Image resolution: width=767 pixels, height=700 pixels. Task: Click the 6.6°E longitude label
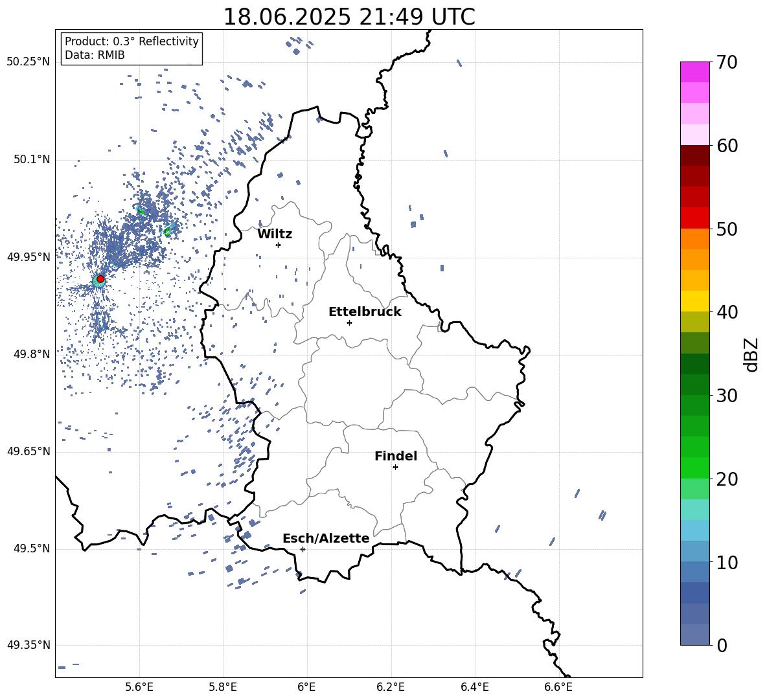point(558,687)
